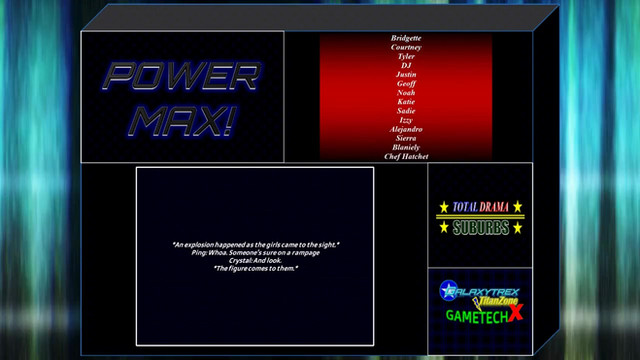This screenshot has width=640, height=360.
Task: Click the word MAX! in title
Action: (182, 121)
